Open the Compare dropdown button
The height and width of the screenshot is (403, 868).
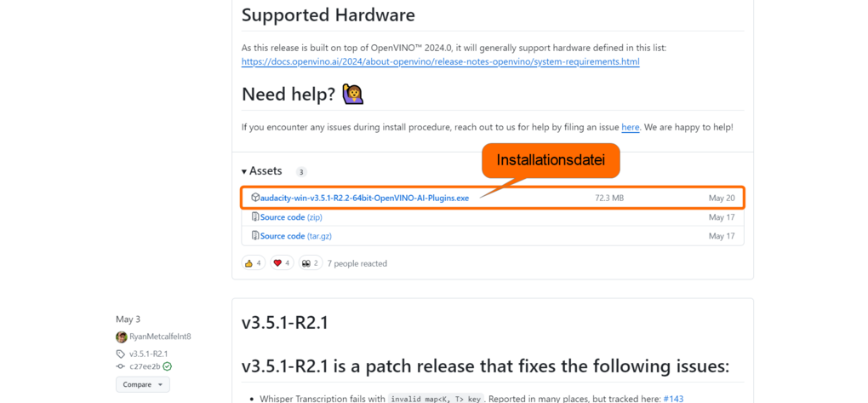pyautogui.click(x=143, y=385)
